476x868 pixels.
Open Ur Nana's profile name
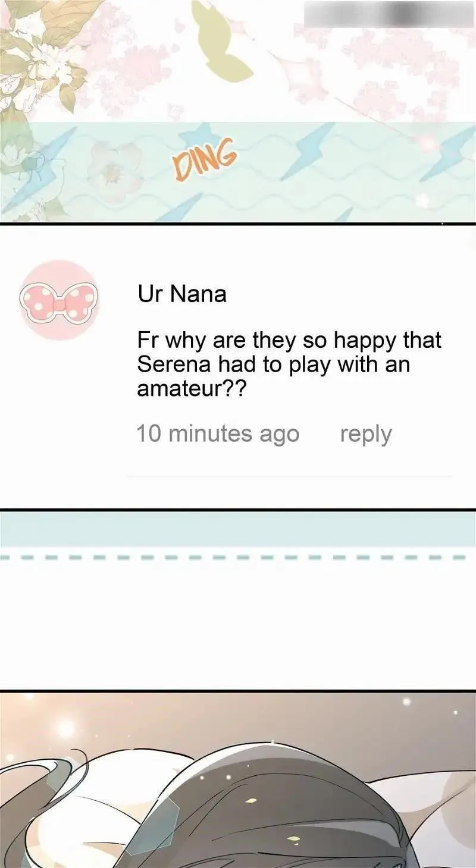point(181,294)
